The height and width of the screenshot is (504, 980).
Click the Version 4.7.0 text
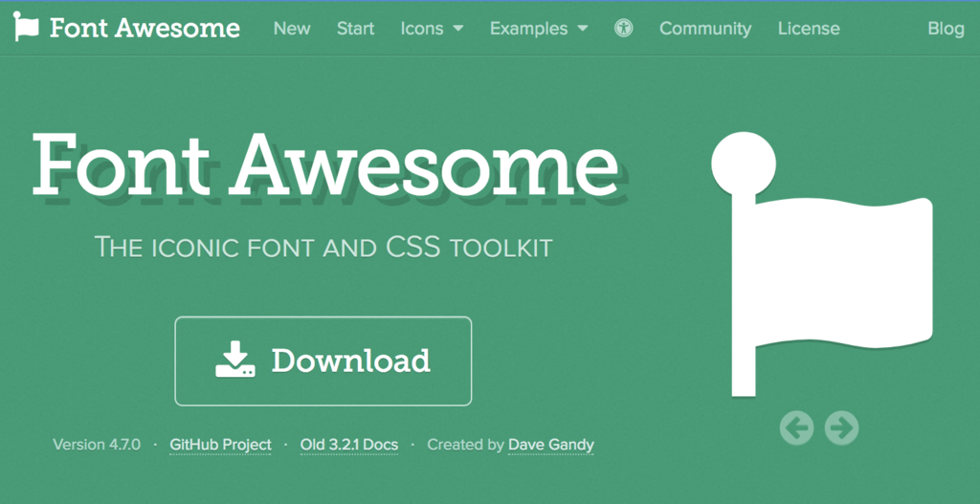click(97, 445)
